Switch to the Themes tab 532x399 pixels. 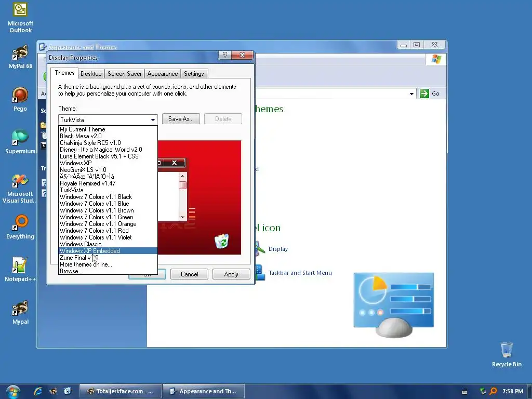(x=64, y=73)
